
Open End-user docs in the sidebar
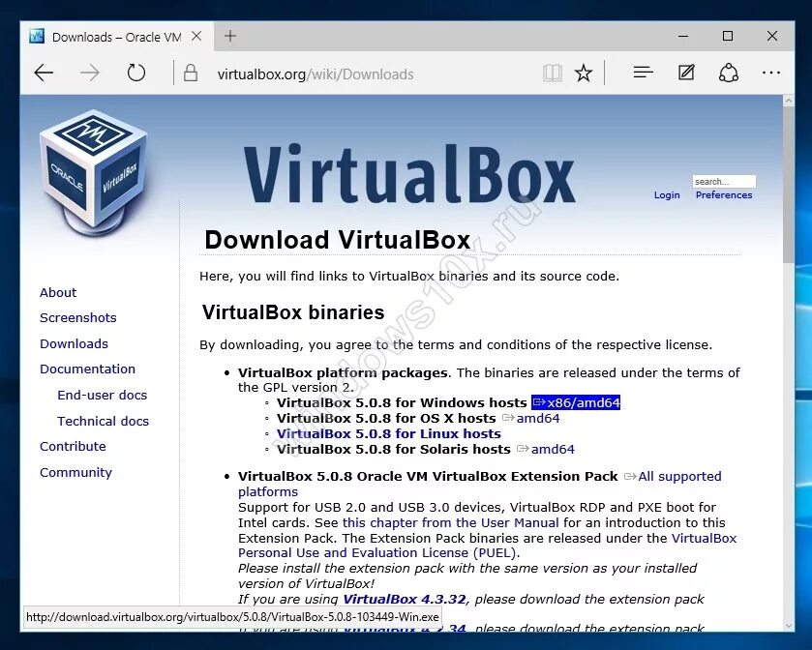point(102,395)
